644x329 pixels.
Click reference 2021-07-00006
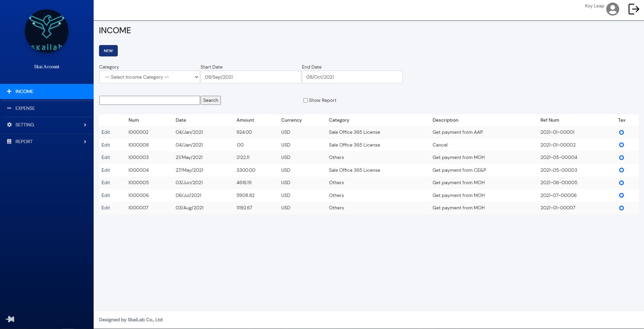pos(558,195)
